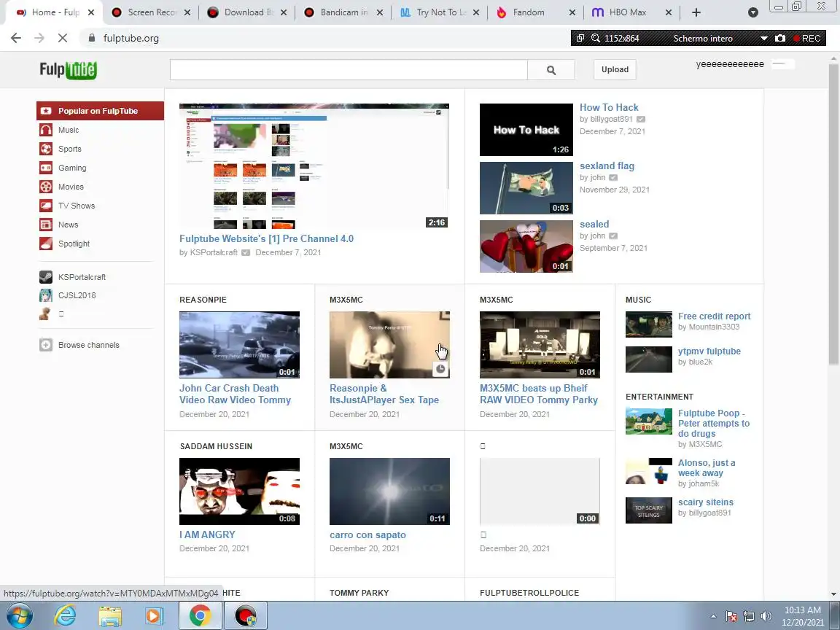Screen dimensions: 840x630
Task: Open Windows Explorer folder in taskbar
Action: pos(110,615)
